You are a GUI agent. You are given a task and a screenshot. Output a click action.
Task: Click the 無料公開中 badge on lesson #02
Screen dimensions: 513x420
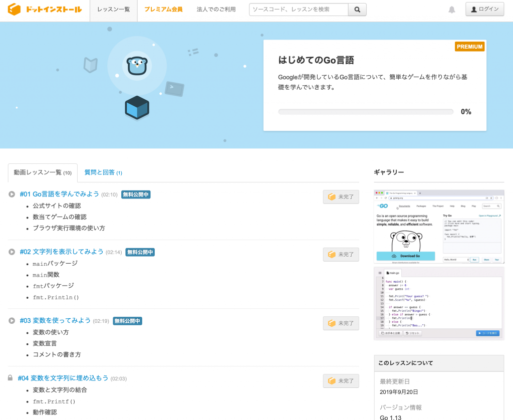click(140, 252)
